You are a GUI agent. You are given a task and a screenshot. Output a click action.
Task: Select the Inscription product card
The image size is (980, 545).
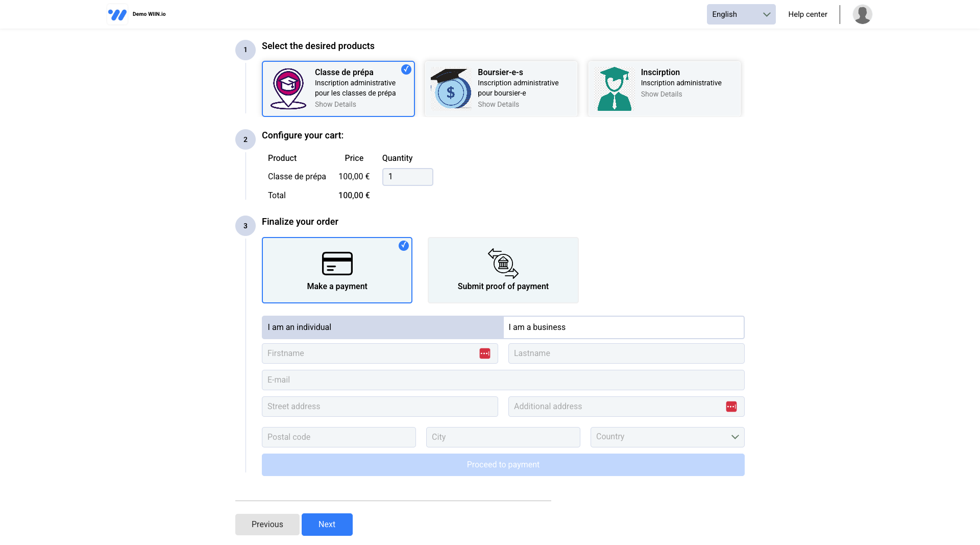coord(664,89)
